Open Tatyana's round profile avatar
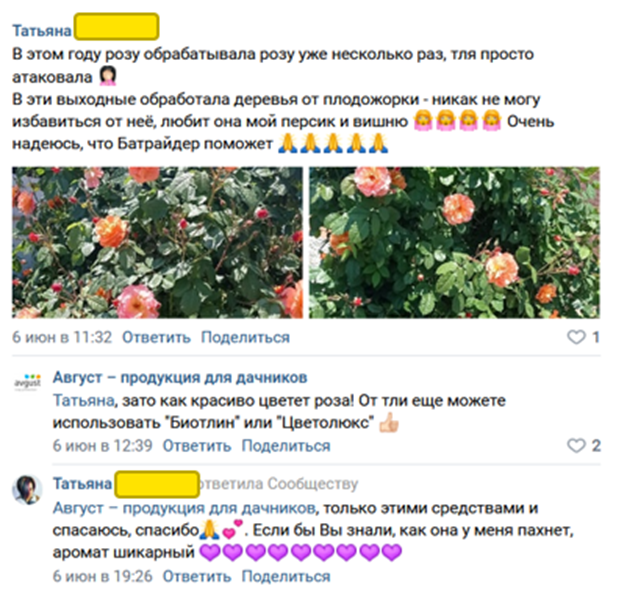 point(27,490)
